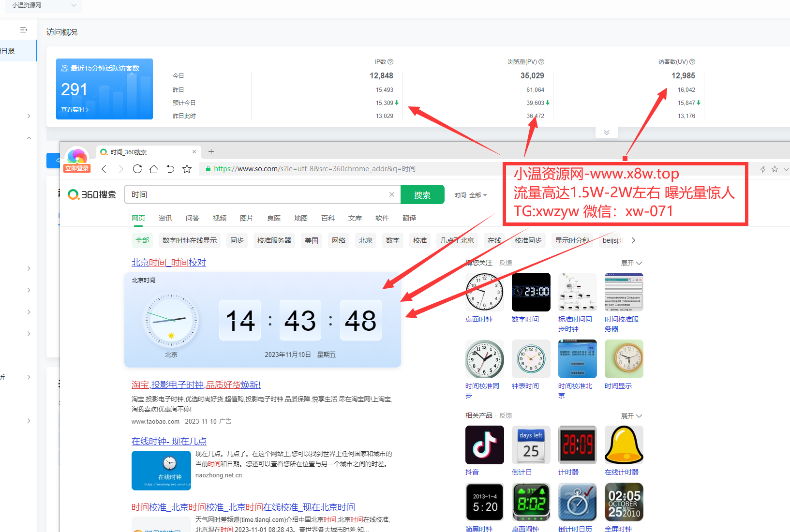Image resolution: width=790 pixels, height=532 pixels.
Task: Expand the 猜您关注 section
Action: pyautogui.click(x=631, y=263)
